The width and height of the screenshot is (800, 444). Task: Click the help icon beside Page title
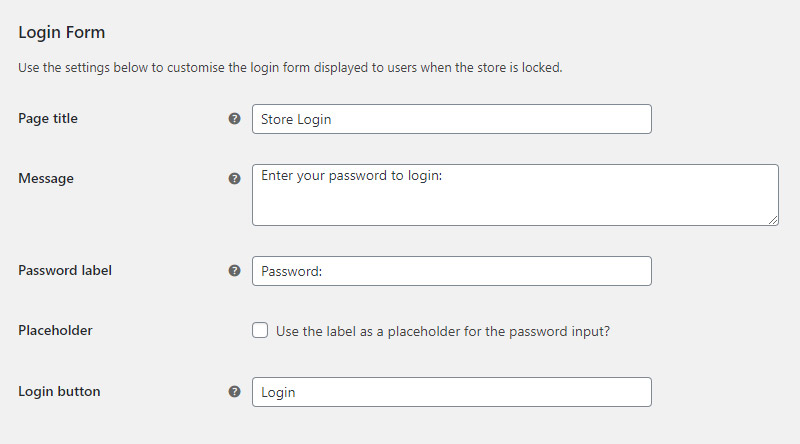[x=234, y=119]
